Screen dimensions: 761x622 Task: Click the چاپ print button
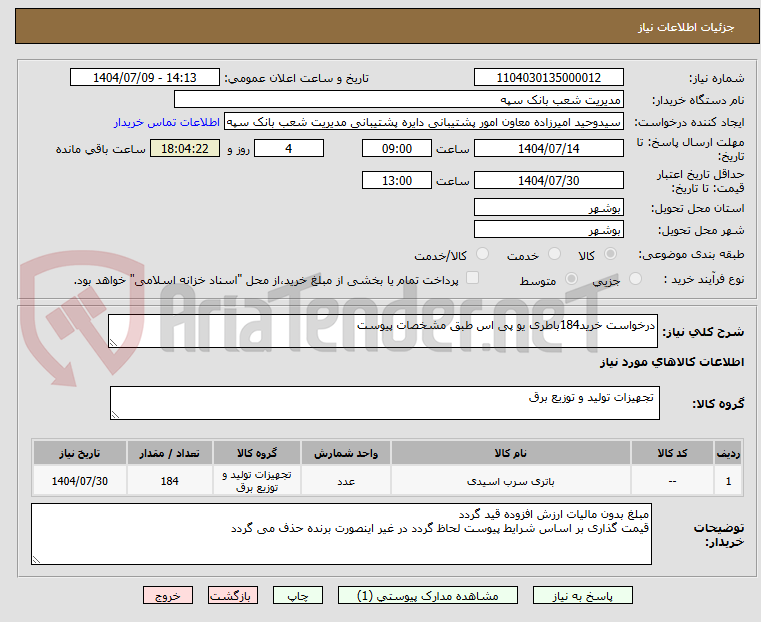point(298,595)
